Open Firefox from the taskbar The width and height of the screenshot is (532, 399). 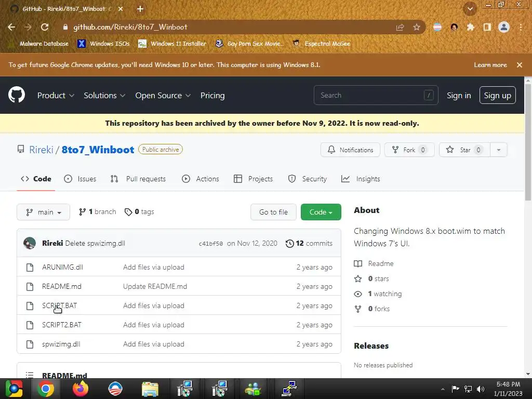pyautogui.click(x=81, y=389)
